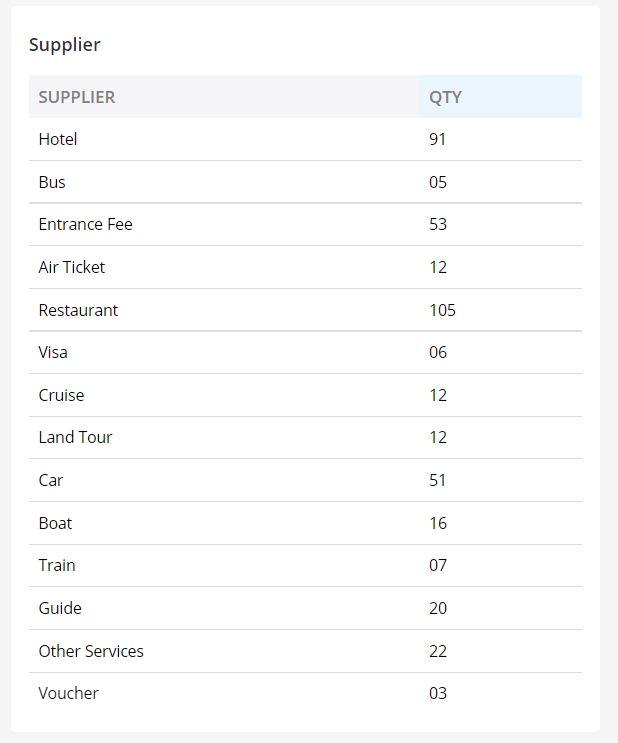Image resolution: width=618 pixels, height=743 pixels.
Task: Select the Voucher supplier row
Action: click(x=305, y=693)
